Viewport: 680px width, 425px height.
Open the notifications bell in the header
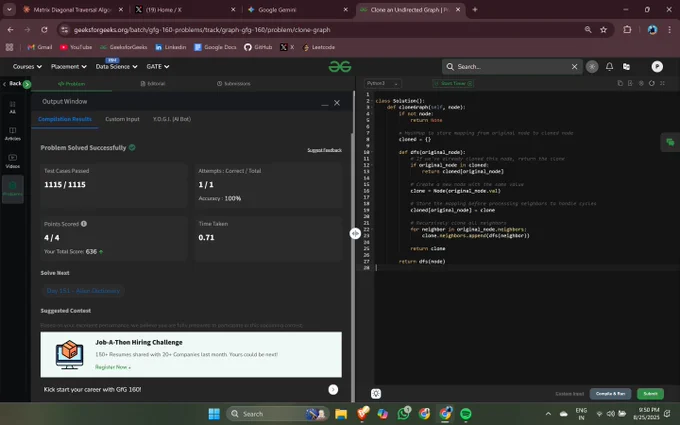pos(609,66)
